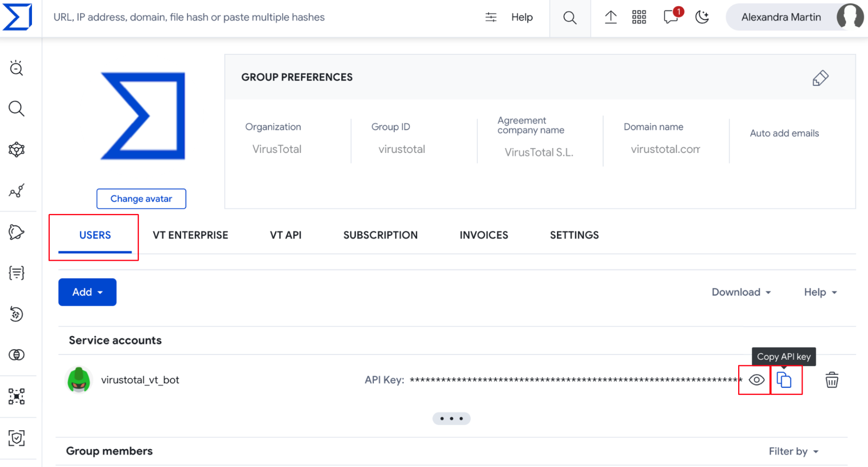Expand the three-dots more button
The image size is (868, 467).
(451, 418)
